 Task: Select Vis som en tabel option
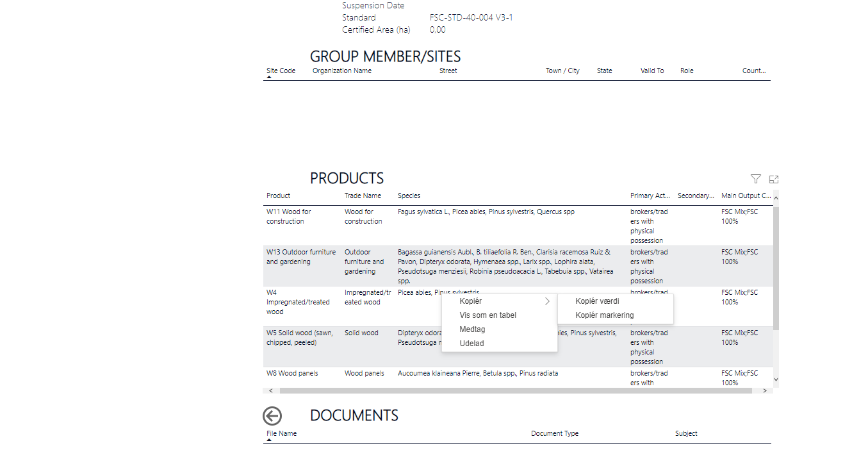pos(487,315)
